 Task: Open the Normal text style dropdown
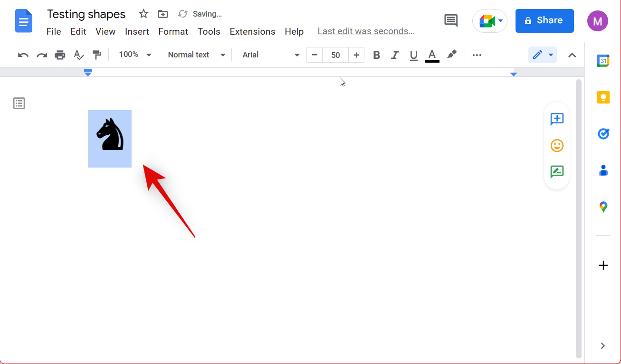point(196,55)
